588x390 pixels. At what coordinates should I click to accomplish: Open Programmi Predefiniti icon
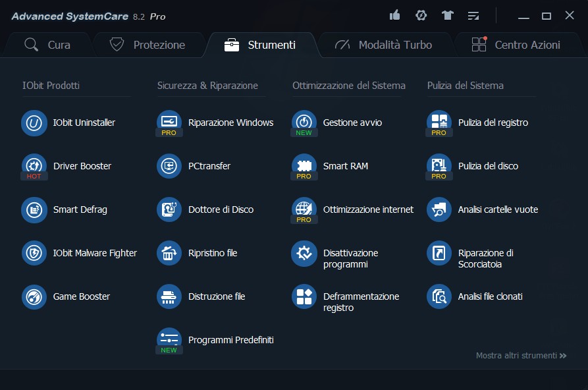coord(169,341)
